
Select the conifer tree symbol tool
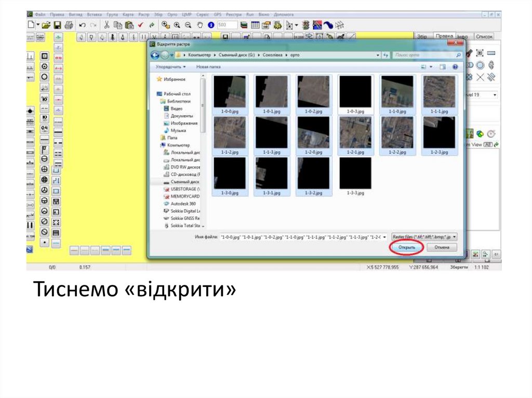pyautogui.click(x=112, y=37)
